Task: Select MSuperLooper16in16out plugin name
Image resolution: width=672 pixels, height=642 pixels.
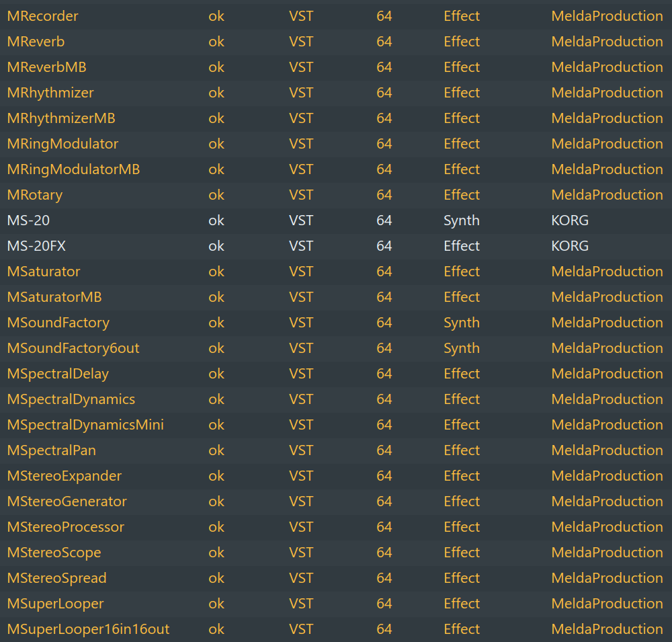Action: [88, 629]
